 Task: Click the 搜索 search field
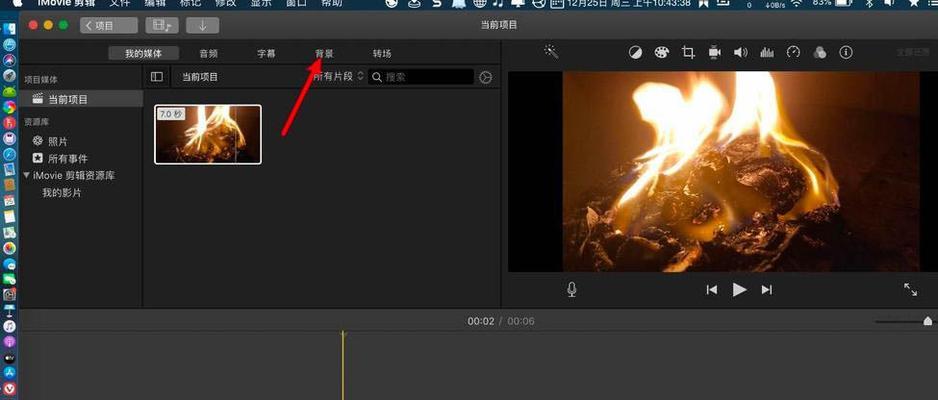421,77
